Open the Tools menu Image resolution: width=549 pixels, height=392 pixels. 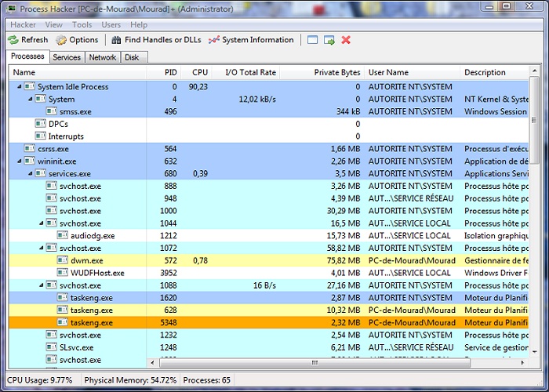[82, 25]
